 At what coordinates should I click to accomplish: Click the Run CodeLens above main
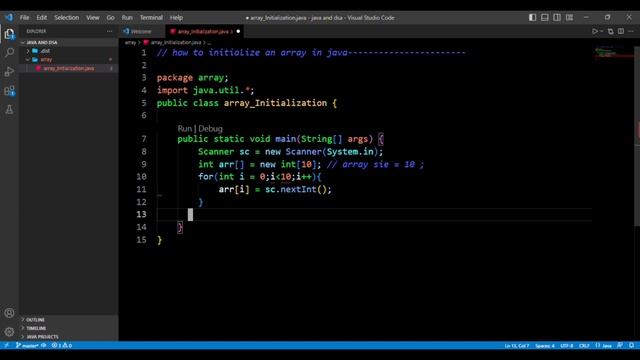pos(184,129)
